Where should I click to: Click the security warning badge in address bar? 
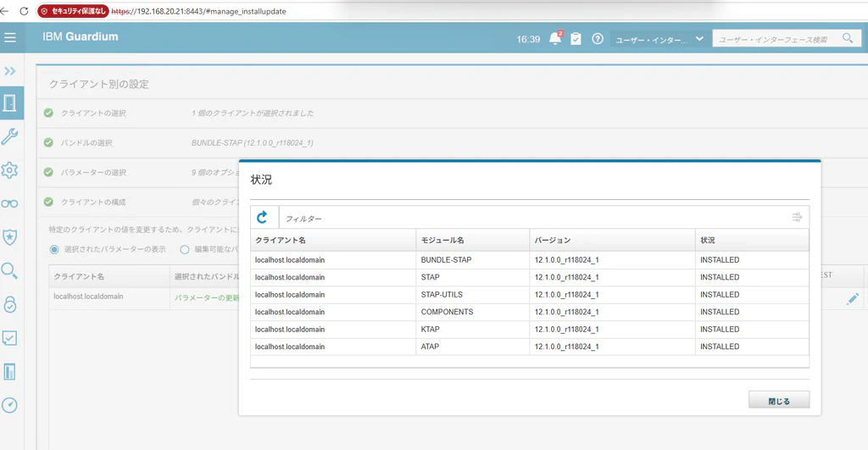point(73,11)
